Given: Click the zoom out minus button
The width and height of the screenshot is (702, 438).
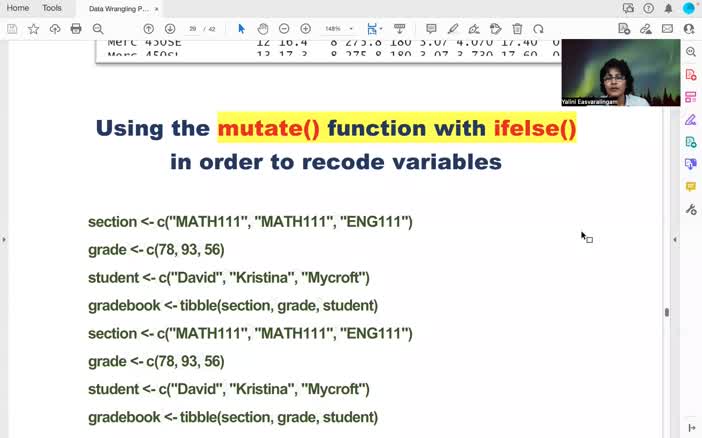Looking at the screenshot, I should coord(284,29).
